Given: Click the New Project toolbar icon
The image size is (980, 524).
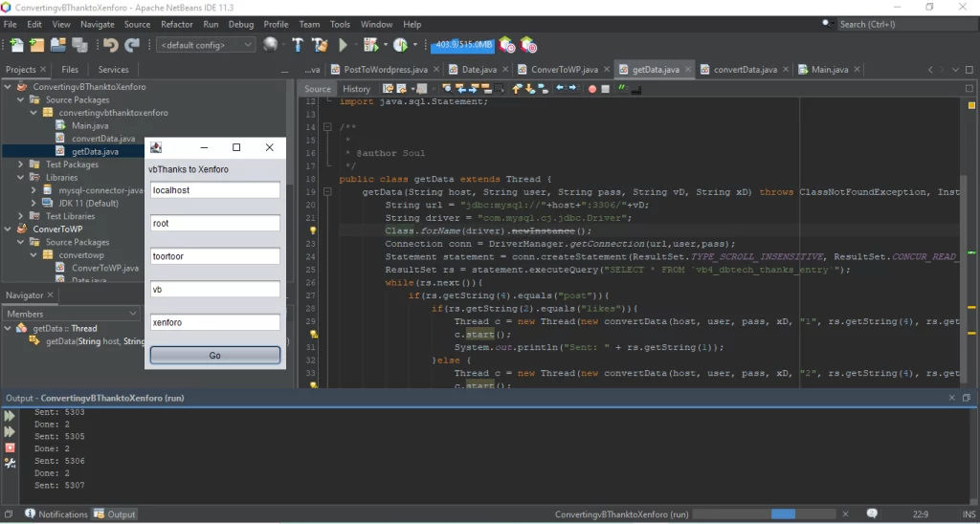Looking at the screenshot, I should 37,45.
